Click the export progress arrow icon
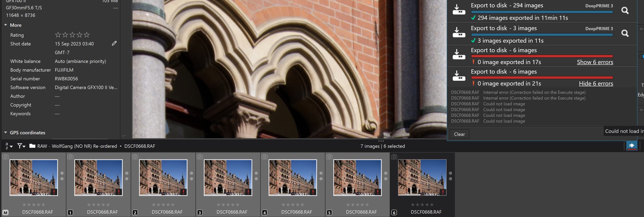The width and height of the screenshot is (644, 217). [x=632, y=146]
